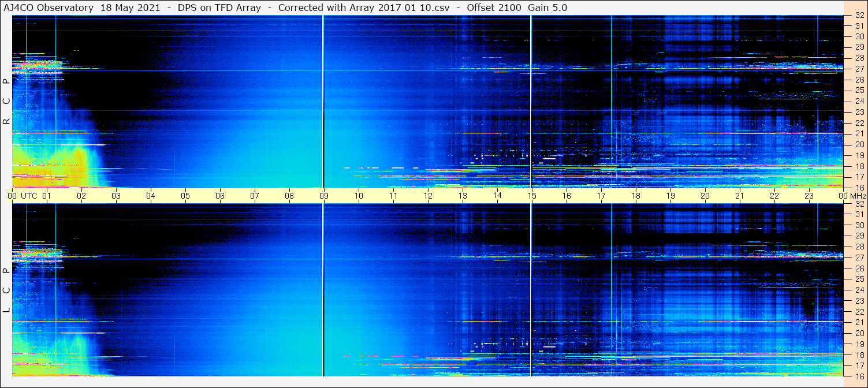Click the 29 MHz label of LCP frequency scale

[859, 236]
